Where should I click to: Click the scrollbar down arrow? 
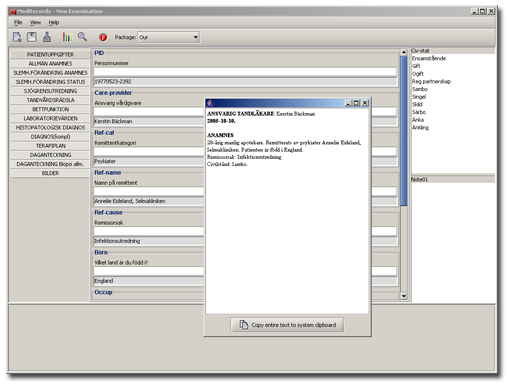[x=404, y=296]
